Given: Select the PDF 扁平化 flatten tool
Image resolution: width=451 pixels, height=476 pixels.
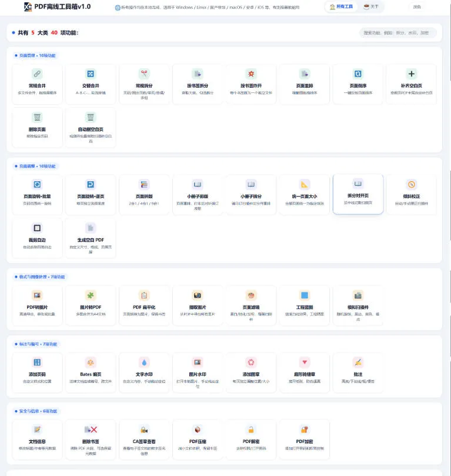Looking at the screenshot, I should pos(144,306).
